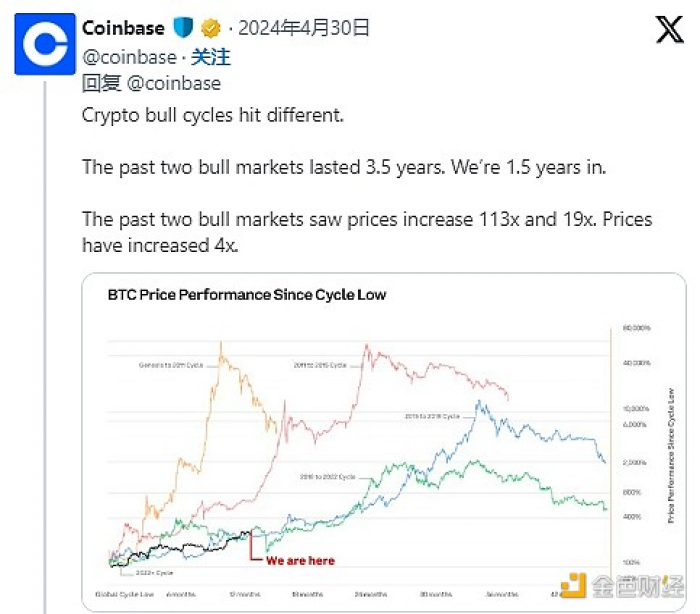Select the 2022+ Cycle label
This screenshot has width=700, height=614.
click(x=154, y=572)
